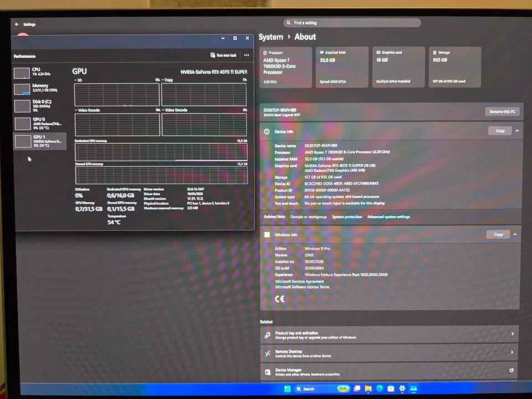
Task: Click the Shared GPU memory graph
Action: tap(161, 175)
